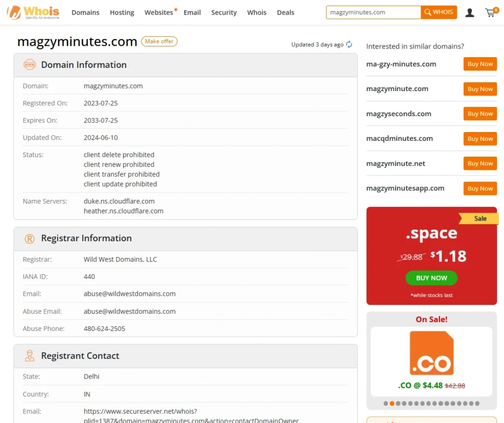Click the abuse@wildwestdomains.com Email value

(129, 293)
